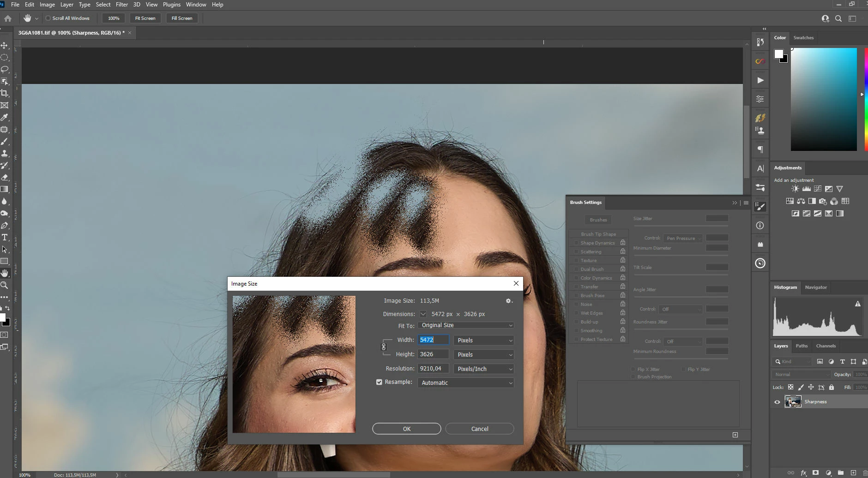Open the Window menu
Image resolution: width=868 pixels, height=478 pixels.
[196, 5]
